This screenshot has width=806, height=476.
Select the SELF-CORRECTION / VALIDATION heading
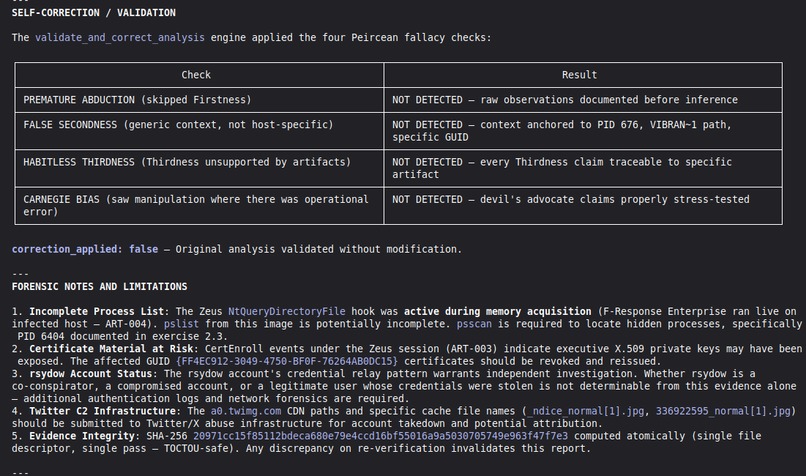pos(94,12)
